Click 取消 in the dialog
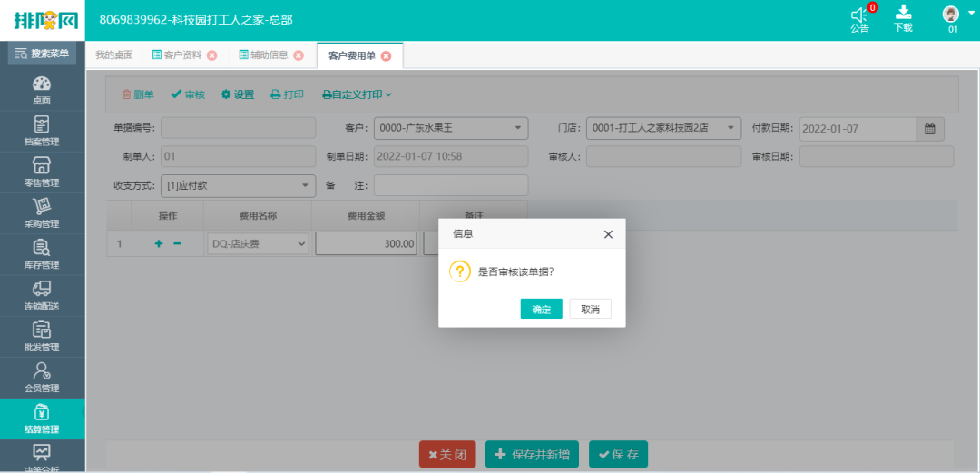 click(590, 310)
